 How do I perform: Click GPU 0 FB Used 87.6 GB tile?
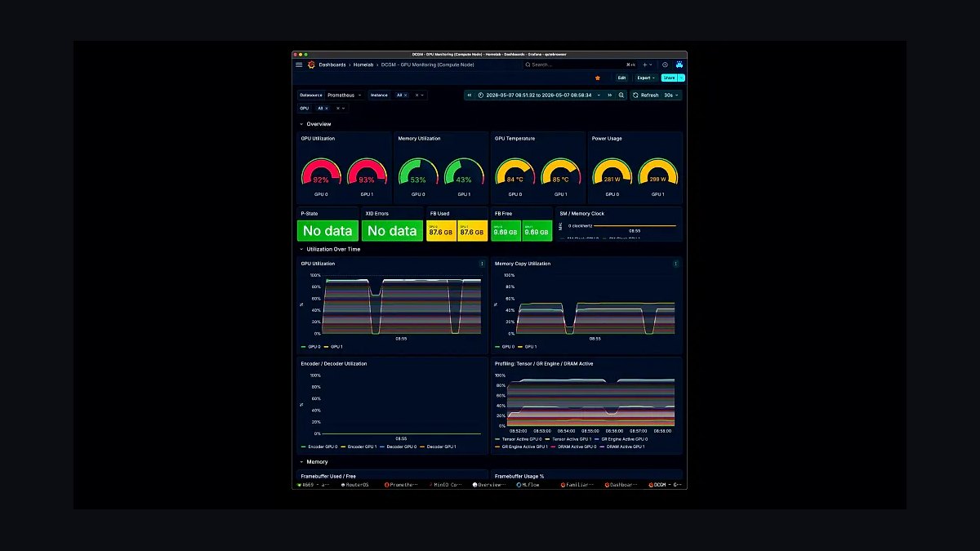[441, 231]
